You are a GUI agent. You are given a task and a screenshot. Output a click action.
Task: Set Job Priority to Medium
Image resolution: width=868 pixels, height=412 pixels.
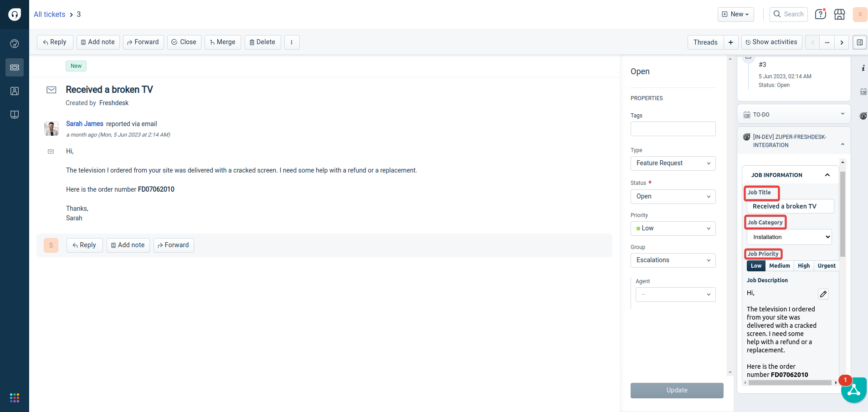(779, 266)
